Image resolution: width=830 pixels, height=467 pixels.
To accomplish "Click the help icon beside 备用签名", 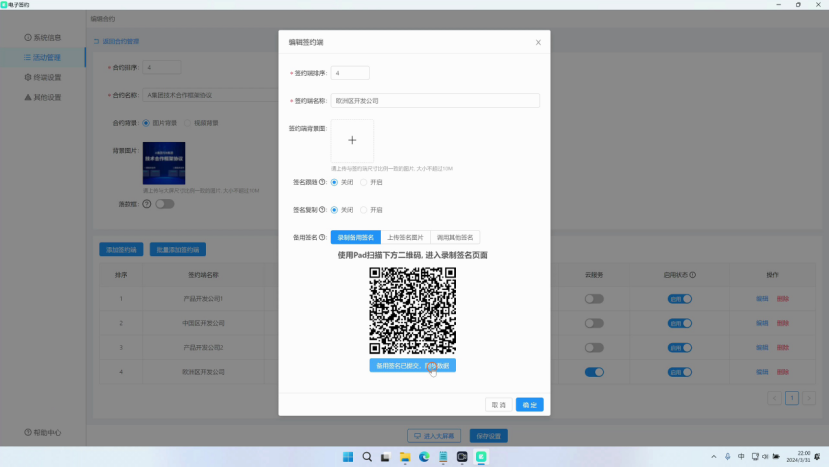I will [x=322, y=237].
